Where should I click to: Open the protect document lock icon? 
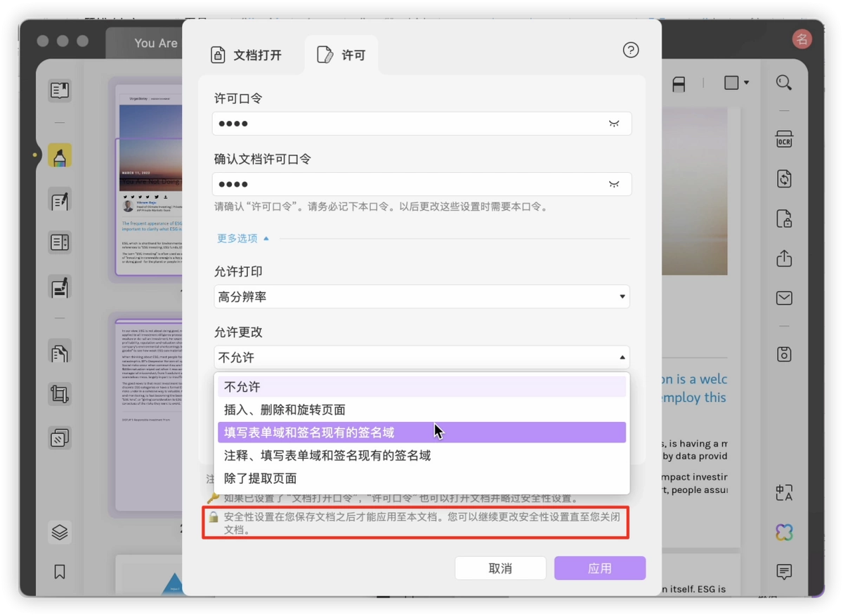coord(784,218)
